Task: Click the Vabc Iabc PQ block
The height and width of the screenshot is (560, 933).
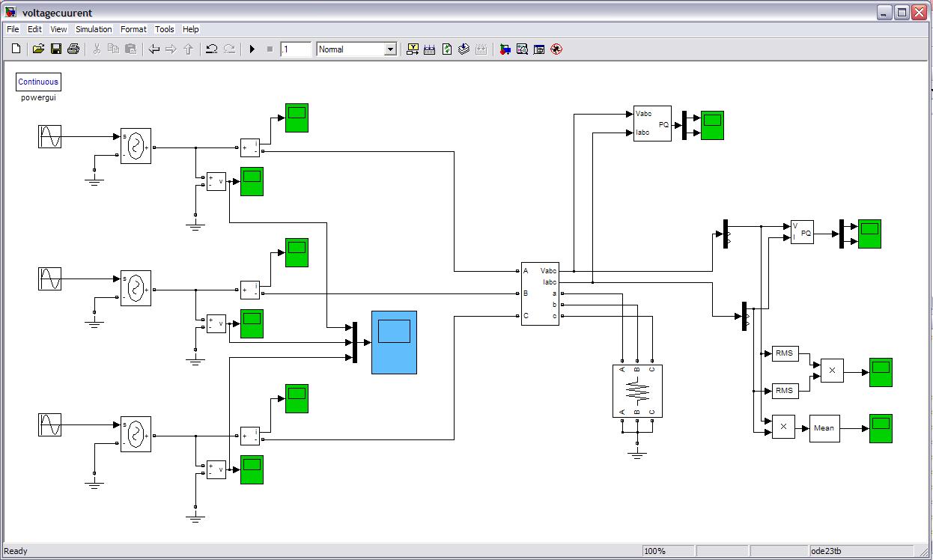Action: 652,124
